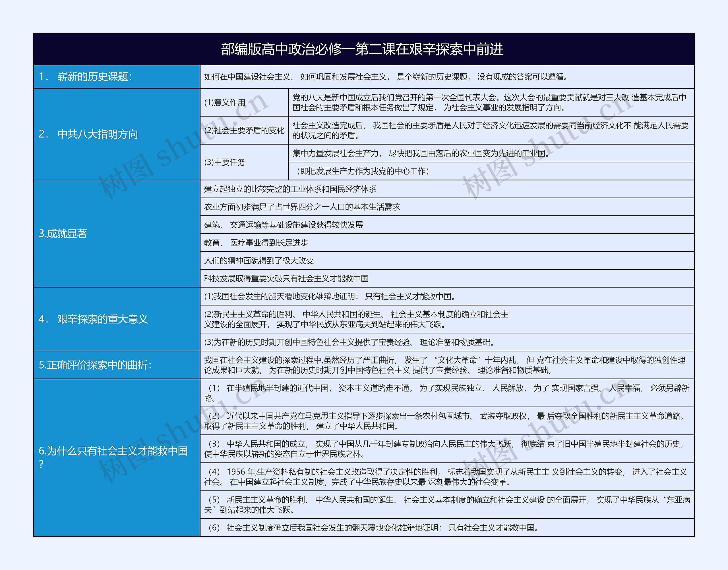The width and height of the screenshot is (728, 570).
Task: Click the row 建筑、交通运输等基础设施建设获得较快发展
Action: point(447,225)
